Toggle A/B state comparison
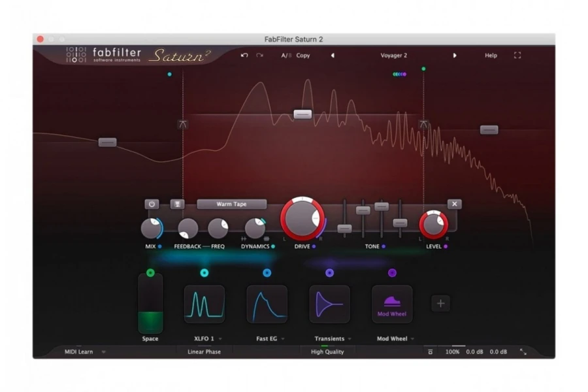 286,55
